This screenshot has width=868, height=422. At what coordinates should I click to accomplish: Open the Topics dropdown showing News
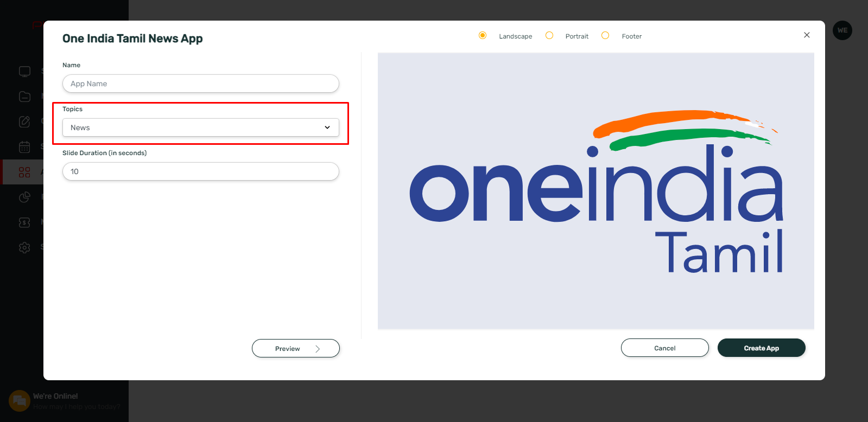point(201,127)
